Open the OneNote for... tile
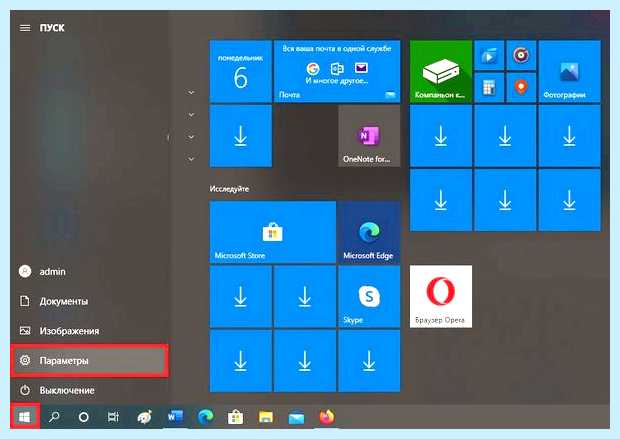This screenshot has height=439, width=620. click(x=369, y=136)
